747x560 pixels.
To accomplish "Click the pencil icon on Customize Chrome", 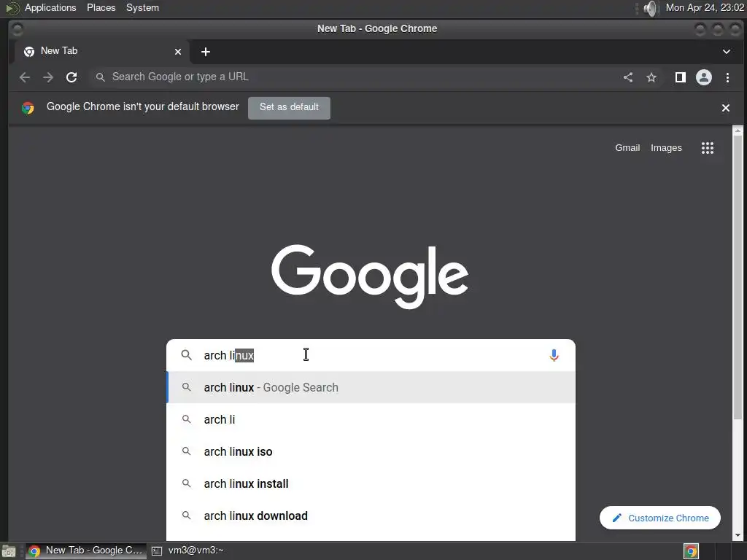I will coord(617,518).
